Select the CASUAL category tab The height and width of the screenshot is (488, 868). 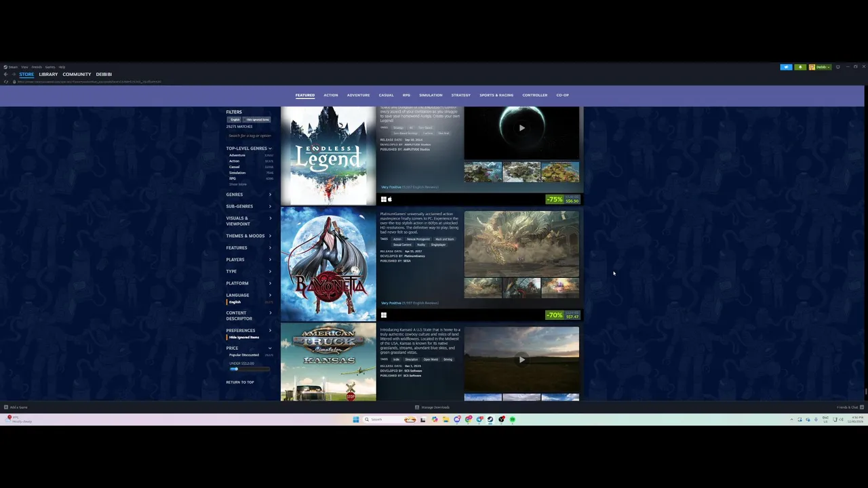[x=387, y=95]
